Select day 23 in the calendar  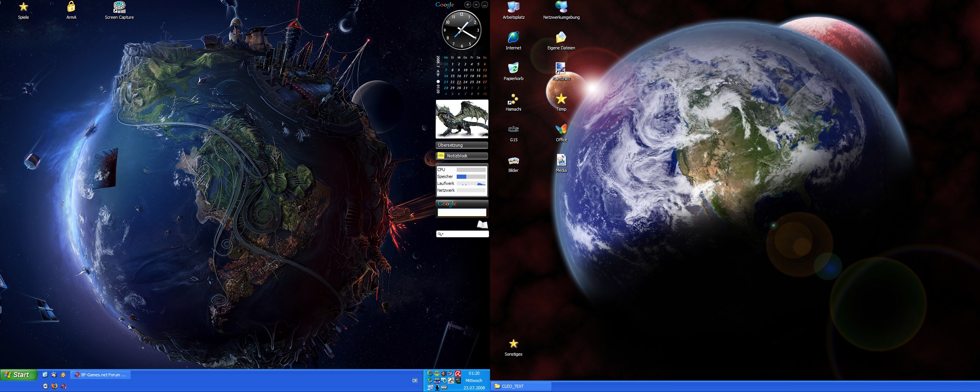tap(459, 82)
